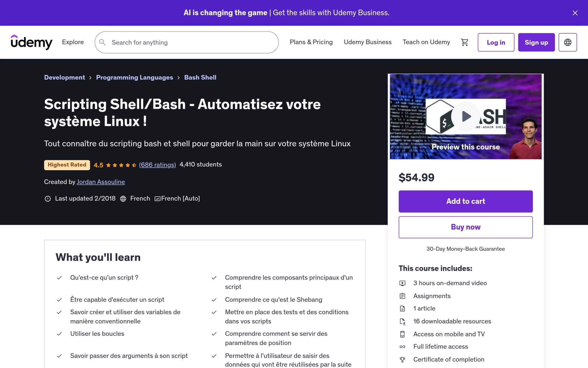Click the What you'll learn heading
This screenshot has width=588, height=368.
coord(98,257)
